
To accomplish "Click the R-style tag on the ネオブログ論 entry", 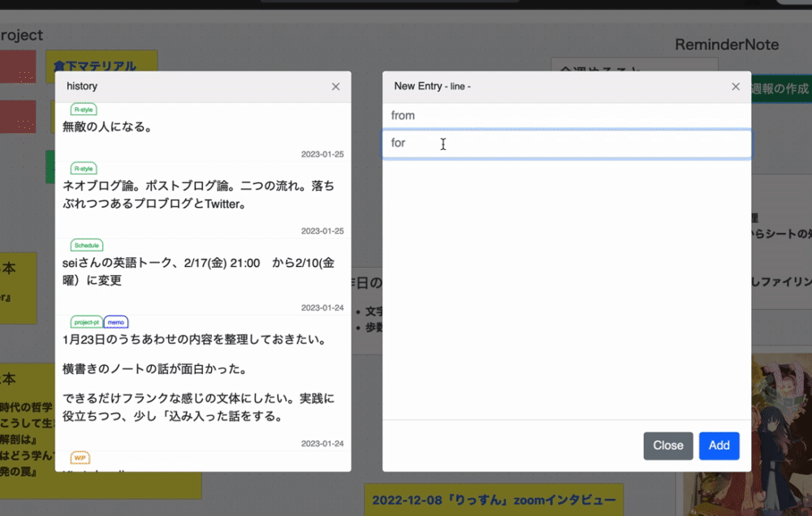I will [x=84, y=168].
